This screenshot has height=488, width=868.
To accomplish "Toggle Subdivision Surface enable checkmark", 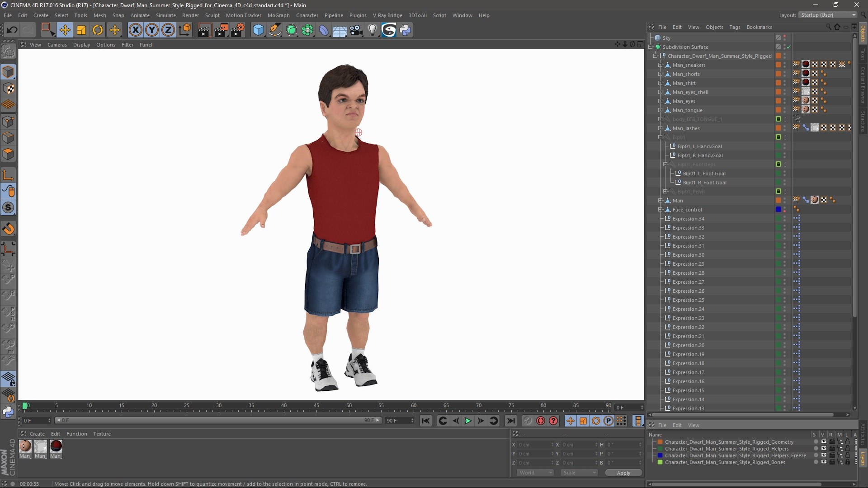I will (x=789, y=47).
